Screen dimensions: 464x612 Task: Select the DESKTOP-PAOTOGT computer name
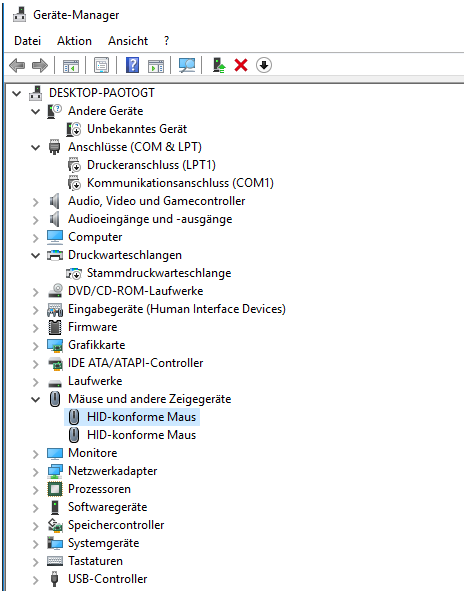(102, 93)
